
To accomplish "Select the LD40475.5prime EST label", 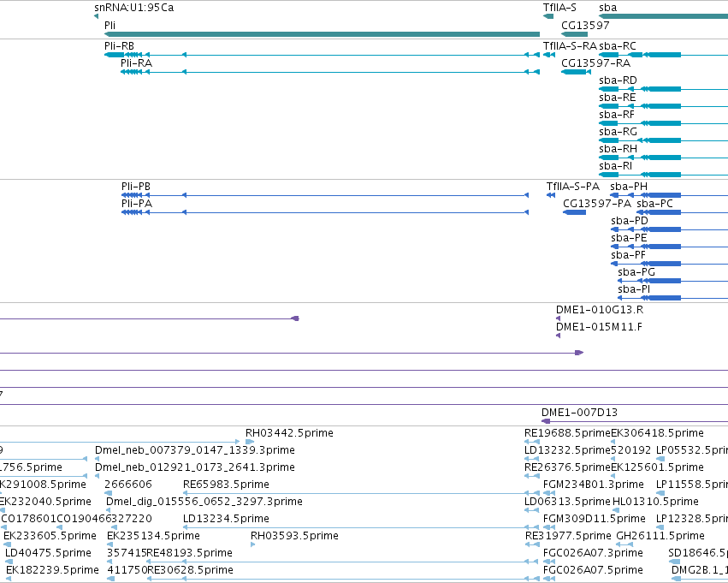I will point(48,554).
